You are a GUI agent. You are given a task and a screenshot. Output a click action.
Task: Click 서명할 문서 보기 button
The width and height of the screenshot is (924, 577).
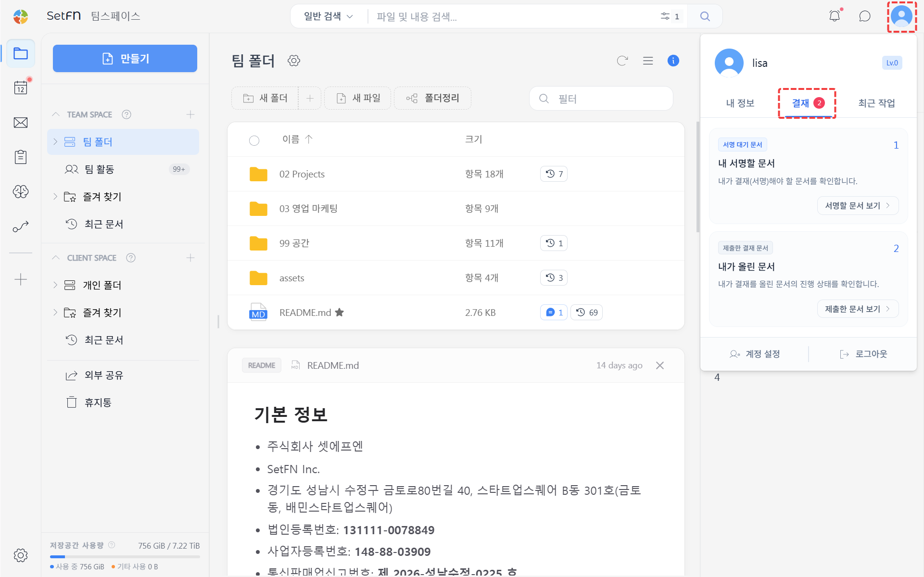click(x=858, y=206)
